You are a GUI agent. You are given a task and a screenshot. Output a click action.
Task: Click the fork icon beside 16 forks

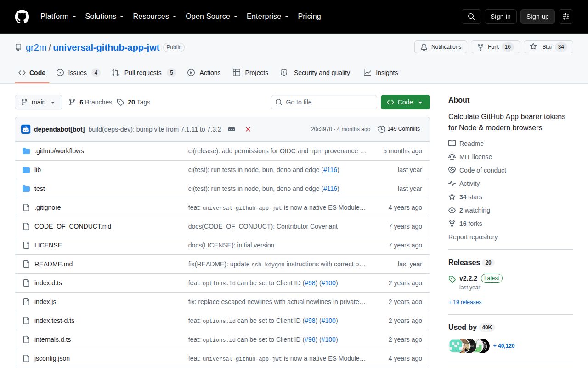(452, 224)
